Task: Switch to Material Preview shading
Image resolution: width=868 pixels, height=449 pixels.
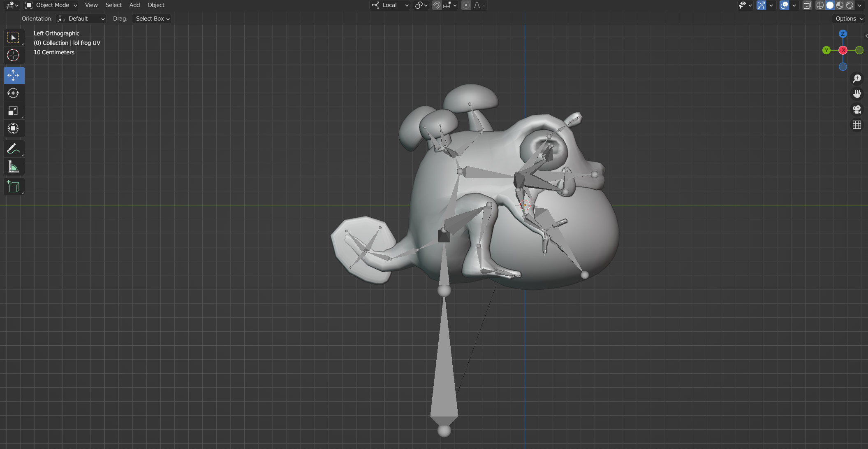Action: (x=840, y=5)
